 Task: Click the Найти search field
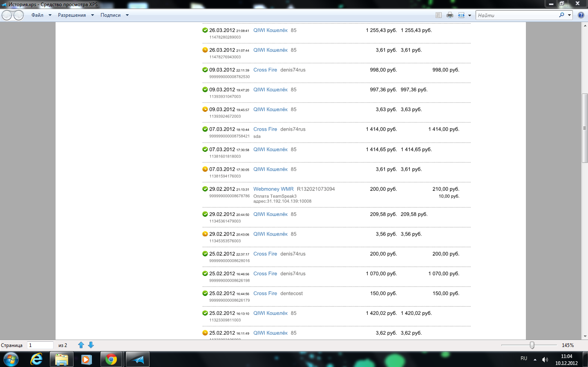coord(517,15)
